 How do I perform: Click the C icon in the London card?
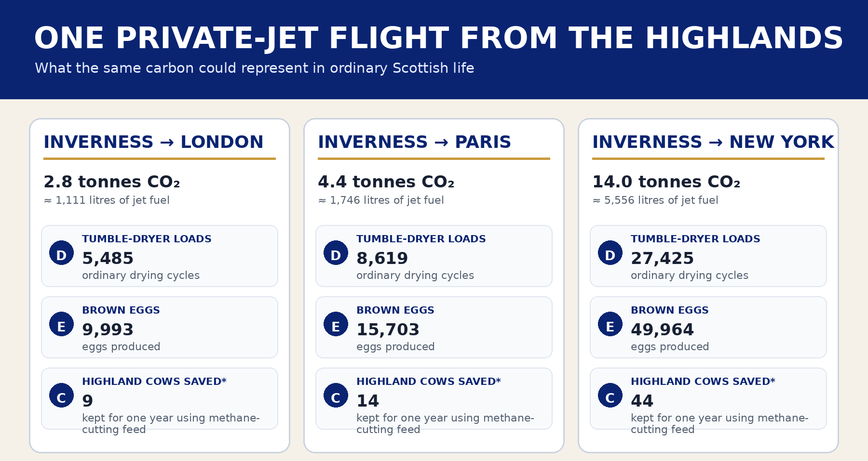tap(61, 395)
